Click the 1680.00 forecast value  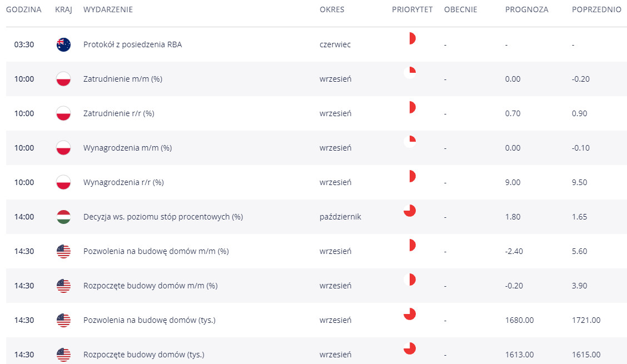519,320
